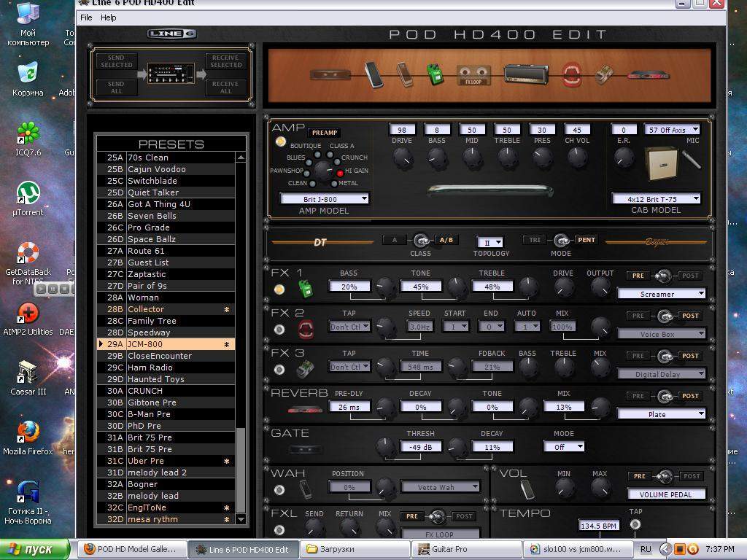Click the Send Selected button
This screenshot has width=747, height=560.
coord(117,61)
